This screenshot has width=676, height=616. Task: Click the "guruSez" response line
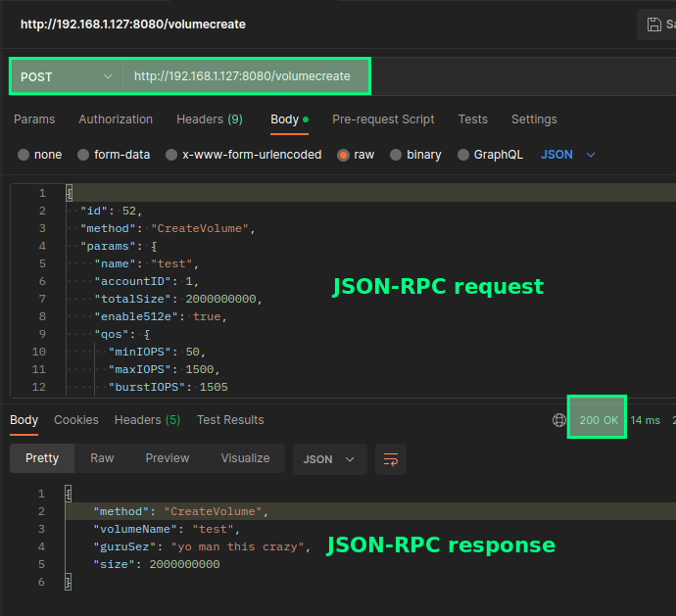click(202, 547)
